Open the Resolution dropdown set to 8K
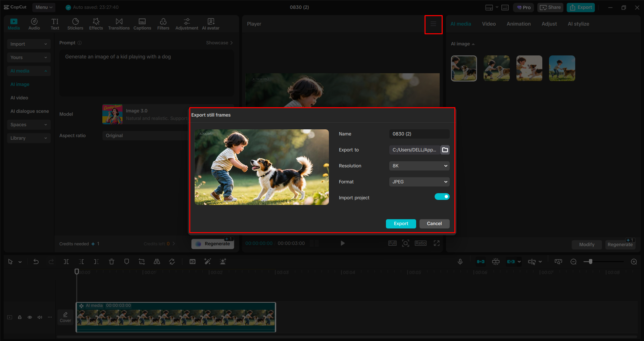 click(x=419, y=166)
